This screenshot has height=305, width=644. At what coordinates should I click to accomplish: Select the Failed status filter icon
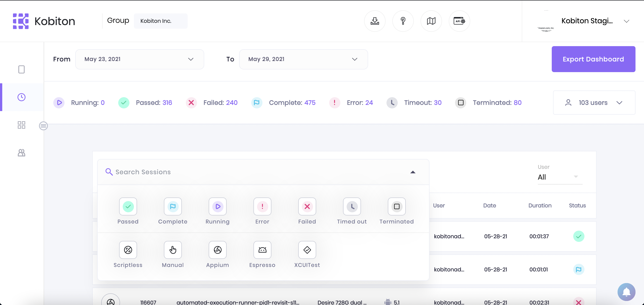pyautogui.click(x=307, y=206)
